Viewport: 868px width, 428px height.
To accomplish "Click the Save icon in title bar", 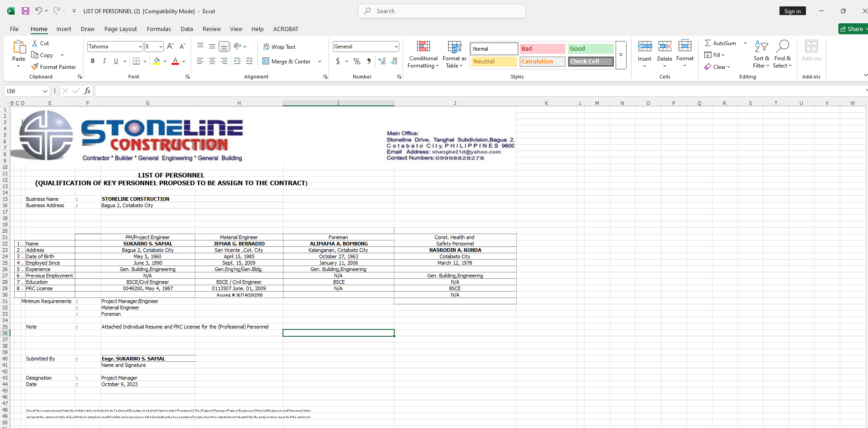I will [x=26, y=11].
